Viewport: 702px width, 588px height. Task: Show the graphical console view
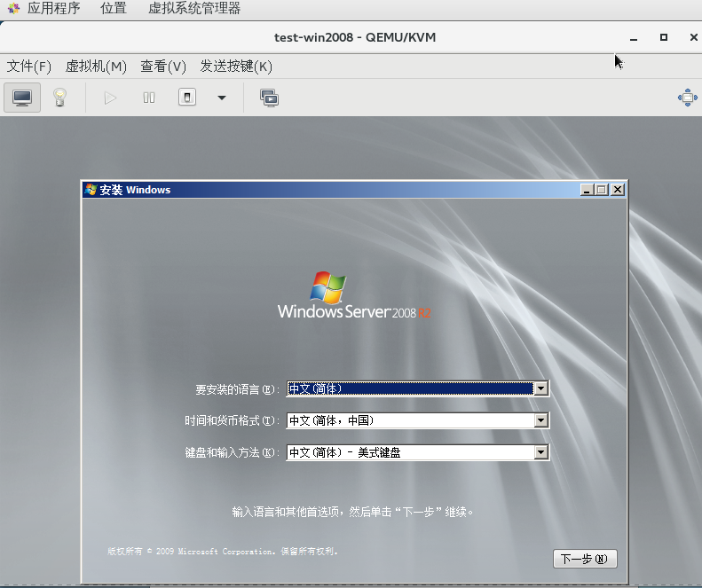22,98
